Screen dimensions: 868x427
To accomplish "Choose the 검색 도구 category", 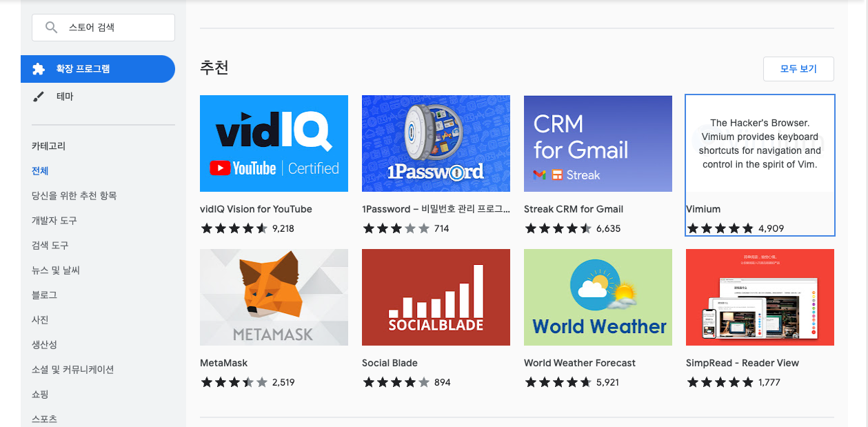I will [x=50, y=246].
